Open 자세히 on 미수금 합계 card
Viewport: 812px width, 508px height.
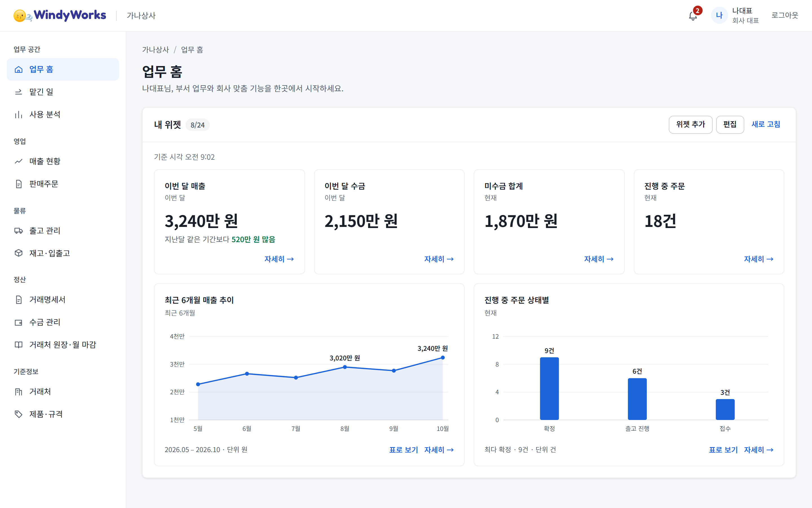coord(599,259)
